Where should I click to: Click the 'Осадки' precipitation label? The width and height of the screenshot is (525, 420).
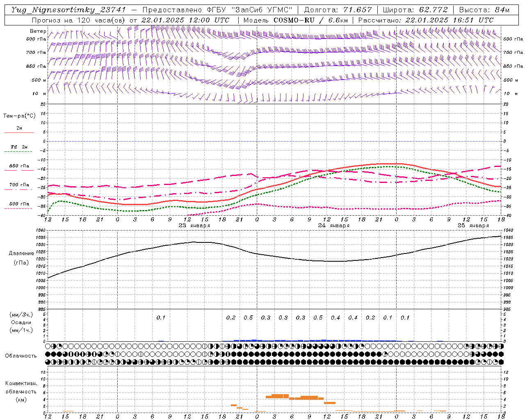click(21, 323)
